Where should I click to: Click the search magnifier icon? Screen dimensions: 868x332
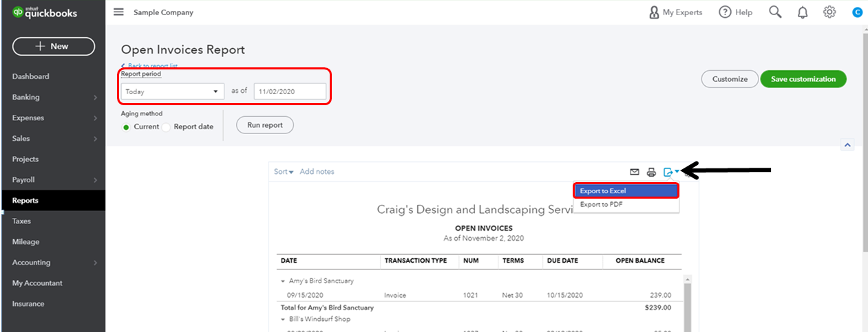click(775, 12)
